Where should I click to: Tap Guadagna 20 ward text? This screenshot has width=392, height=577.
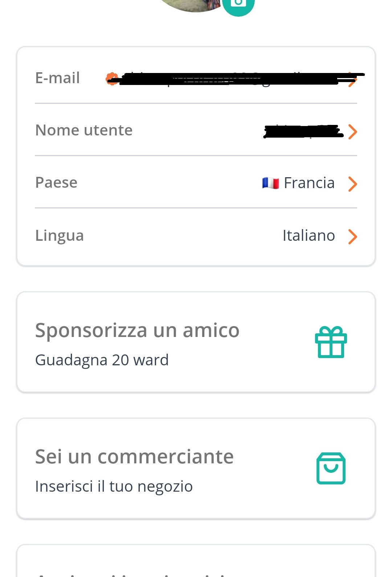click(x=102, y=360)
